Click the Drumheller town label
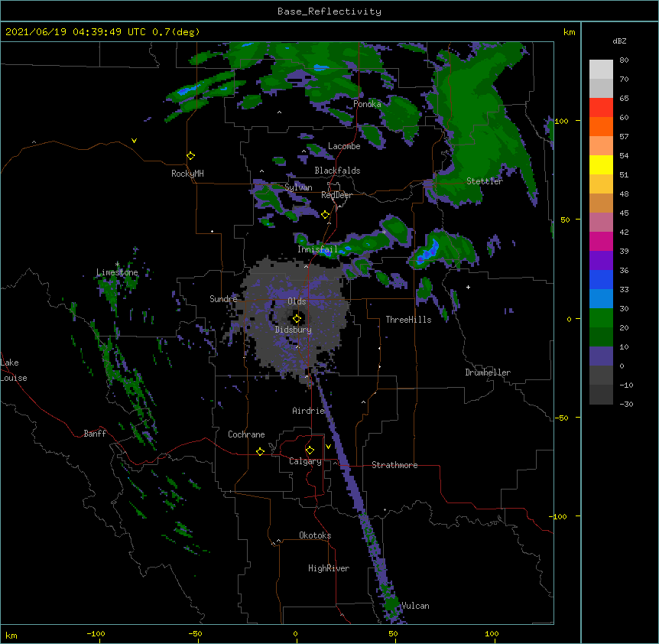 pos(488,372)
